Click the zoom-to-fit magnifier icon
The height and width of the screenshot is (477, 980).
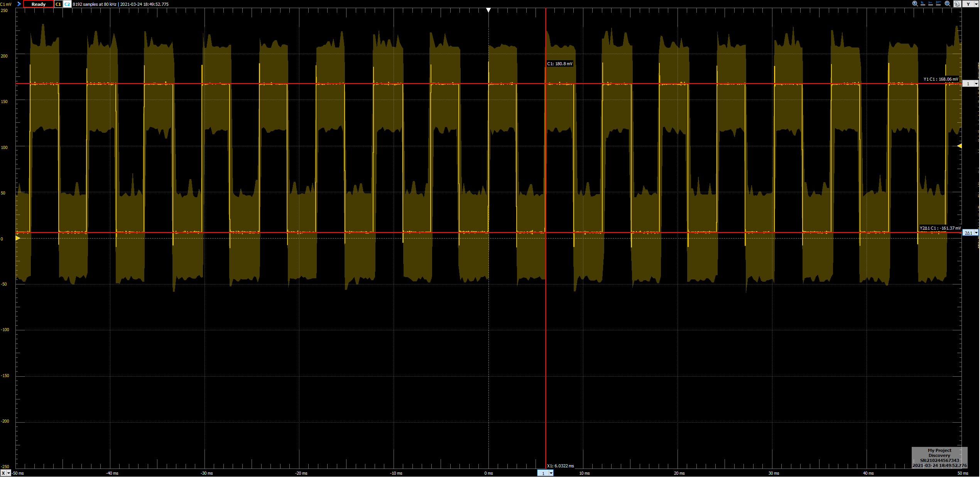coord(947,3)
